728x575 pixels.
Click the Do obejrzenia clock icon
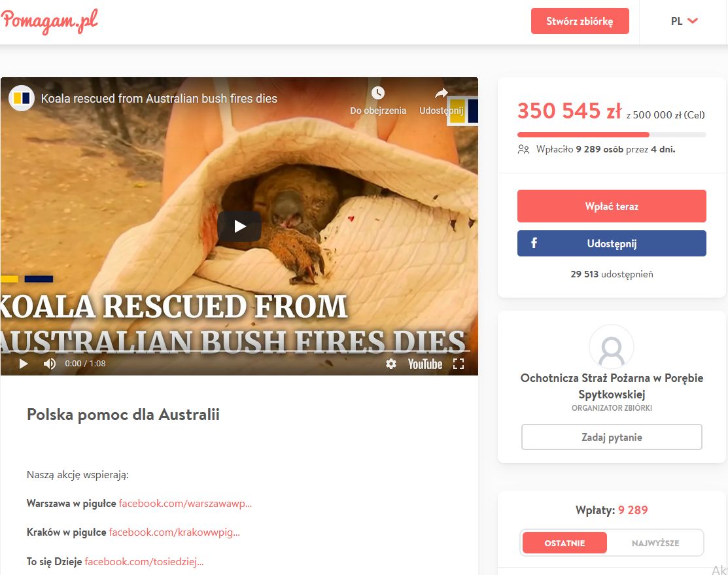pos(378,93)
